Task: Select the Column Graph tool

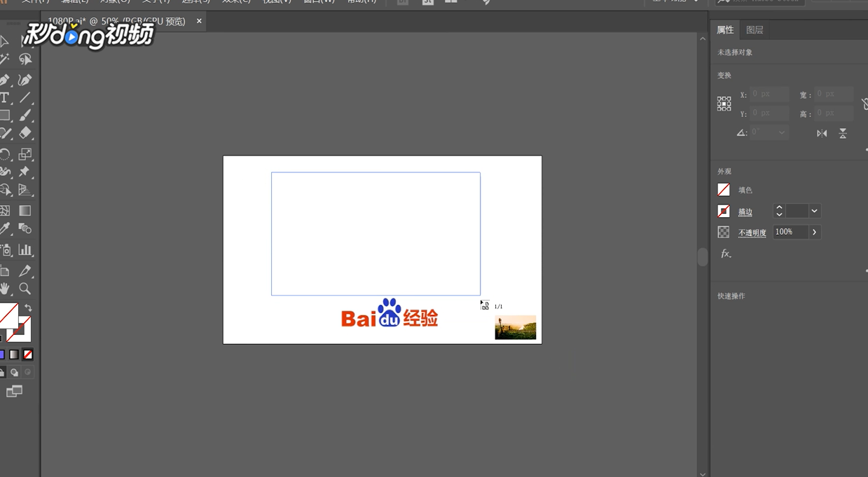Action: (25, 250)
